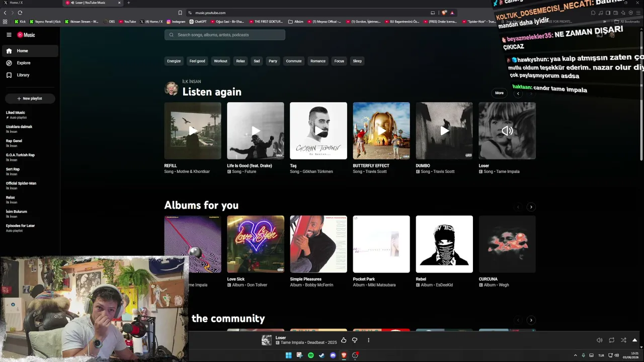Image resolution: width=644 pixels, height=362 pixels.
Task: Open the Kick bookmark in bookmarks bar
Action: pyautogui.click(x=20, y=22)
